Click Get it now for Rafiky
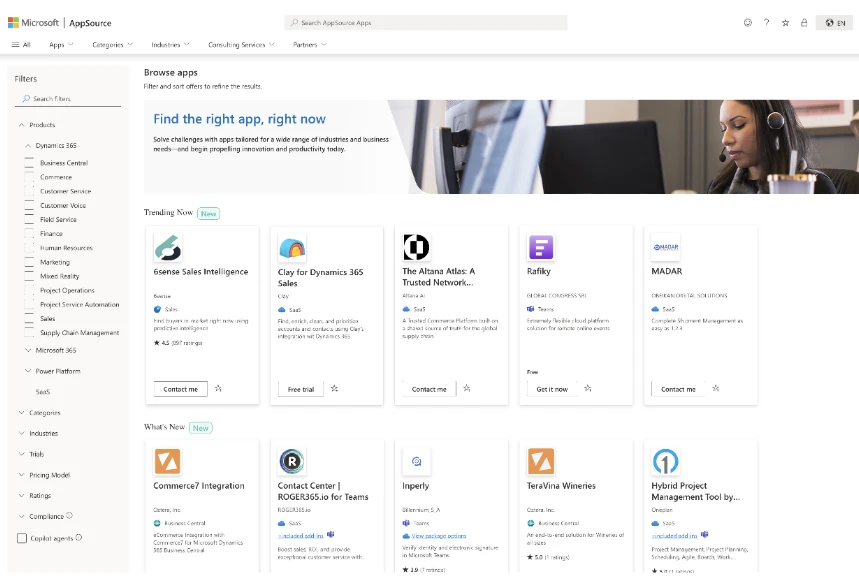 tap(552, 389)
